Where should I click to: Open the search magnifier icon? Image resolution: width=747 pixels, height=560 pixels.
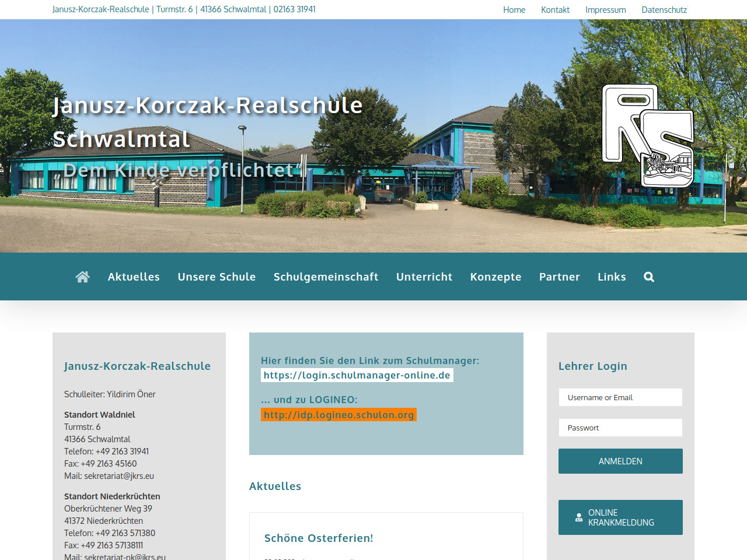648,277
